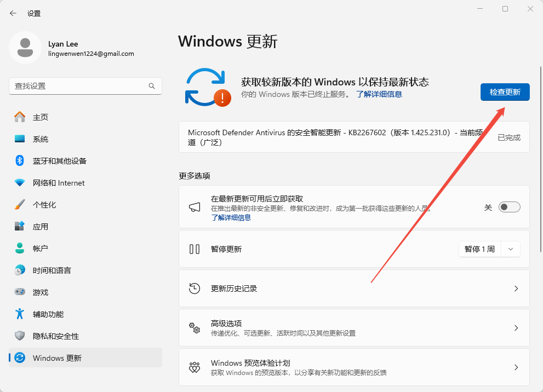Screen dimensions: 543x392
Task: Click the lingwenwen1224@gmail.com email text
Action: (x=91, y=54)
